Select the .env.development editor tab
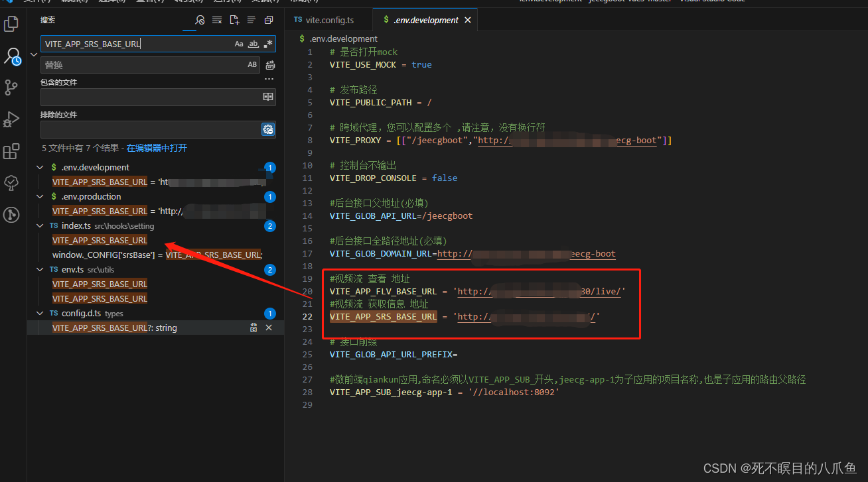Viewport: 868px width, 482px height. [x=425, y=20]
